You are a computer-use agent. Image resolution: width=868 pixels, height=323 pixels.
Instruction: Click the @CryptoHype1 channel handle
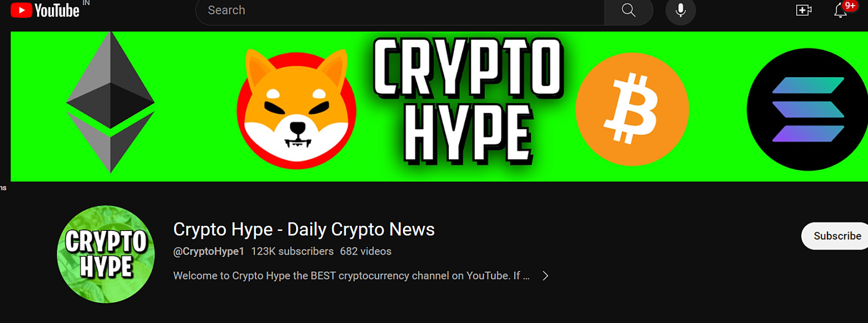pyautogui.click(x=209, y=251)
